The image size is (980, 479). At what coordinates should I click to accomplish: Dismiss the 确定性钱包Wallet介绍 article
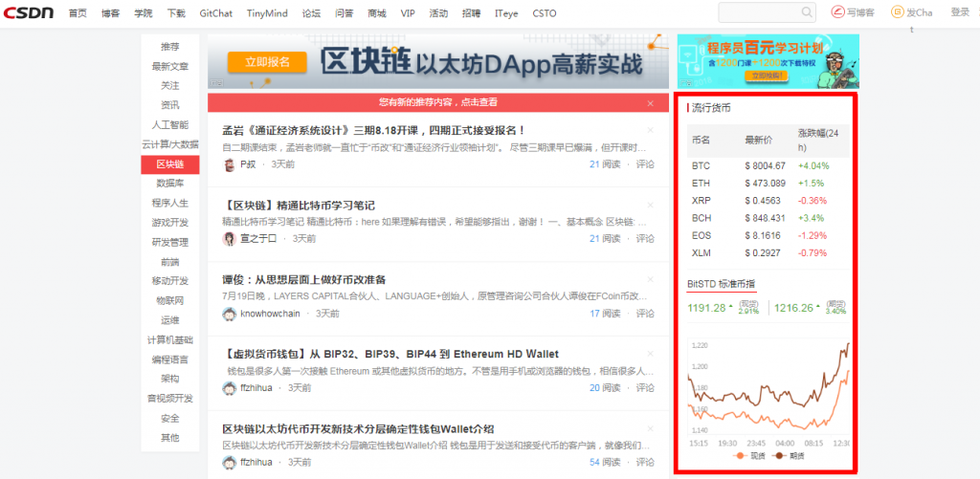coord(650,428)
